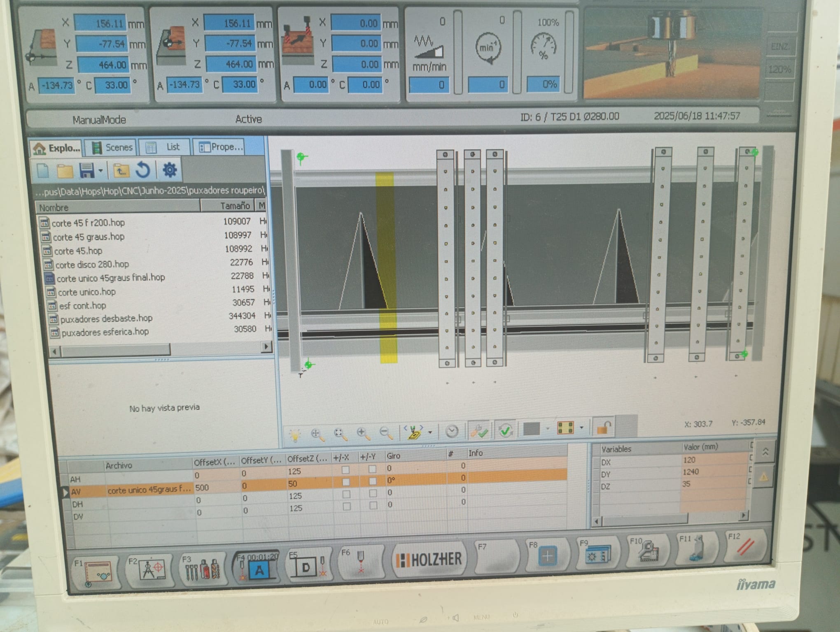Toggle the +/-Y checkbox in the DV row
This screenshot has height=632, width=840.
pyautogui.click(x=373, y=505)
